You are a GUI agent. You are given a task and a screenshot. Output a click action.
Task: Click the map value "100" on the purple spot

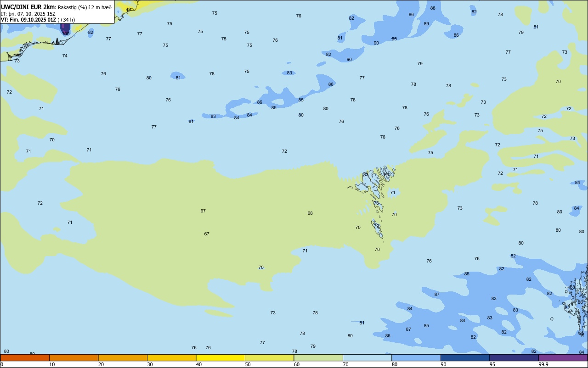66,34
